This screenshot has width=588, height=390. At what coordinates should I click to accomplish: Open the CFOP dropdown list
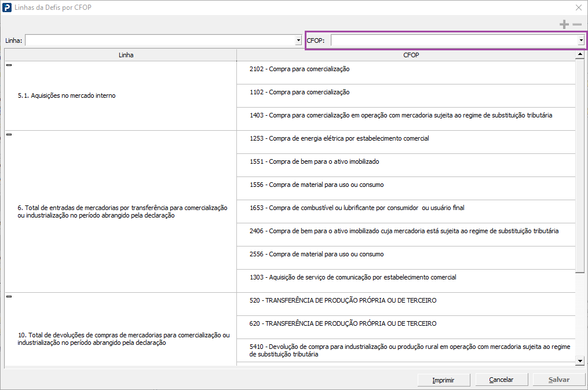[580, 41]
